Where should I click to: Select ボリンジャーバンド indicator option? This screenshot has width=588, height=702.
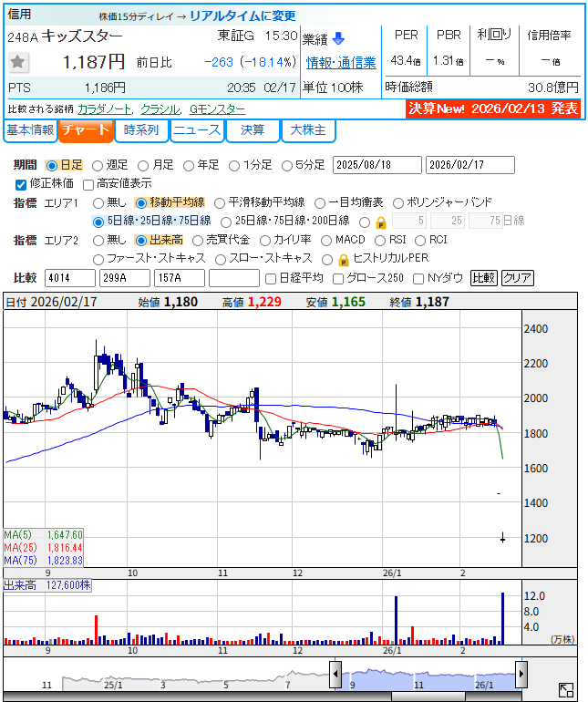click(x=399, y=202)
